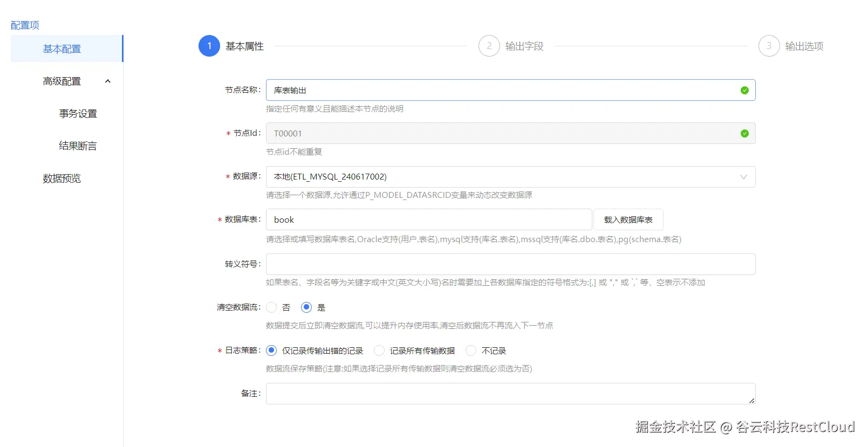Click the 基本属性 step label
Image resolution: width=868 pixels, height=447 pixels.
coord(244,46)
